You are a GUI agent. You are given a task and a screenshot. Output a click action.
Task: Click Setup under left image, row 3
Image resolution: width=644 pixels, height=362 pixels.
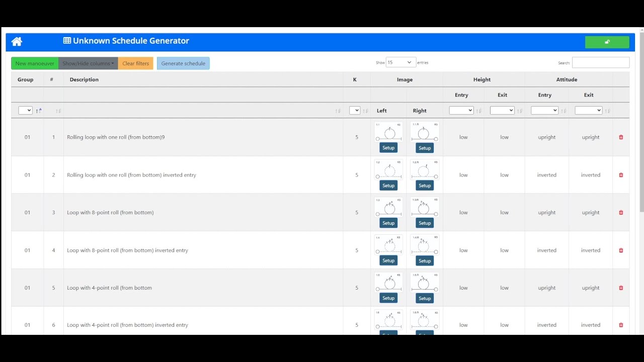click(388, 223)
